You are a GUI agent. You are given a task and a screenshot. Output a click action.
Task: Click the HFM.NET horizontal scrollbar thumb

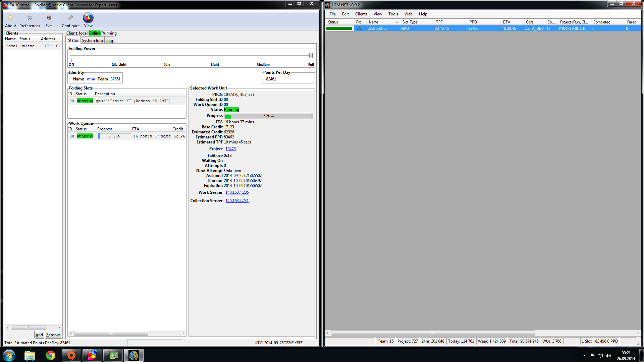[x=433, y=333]
